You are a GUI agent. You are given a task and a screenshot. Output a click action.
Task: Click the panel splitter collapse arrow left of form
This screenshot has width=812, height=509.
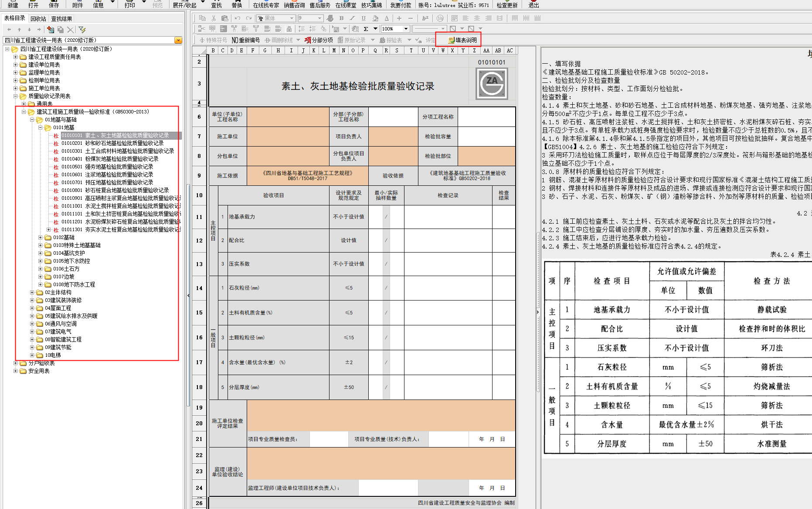pyautogui.click(x=188, y=296)
